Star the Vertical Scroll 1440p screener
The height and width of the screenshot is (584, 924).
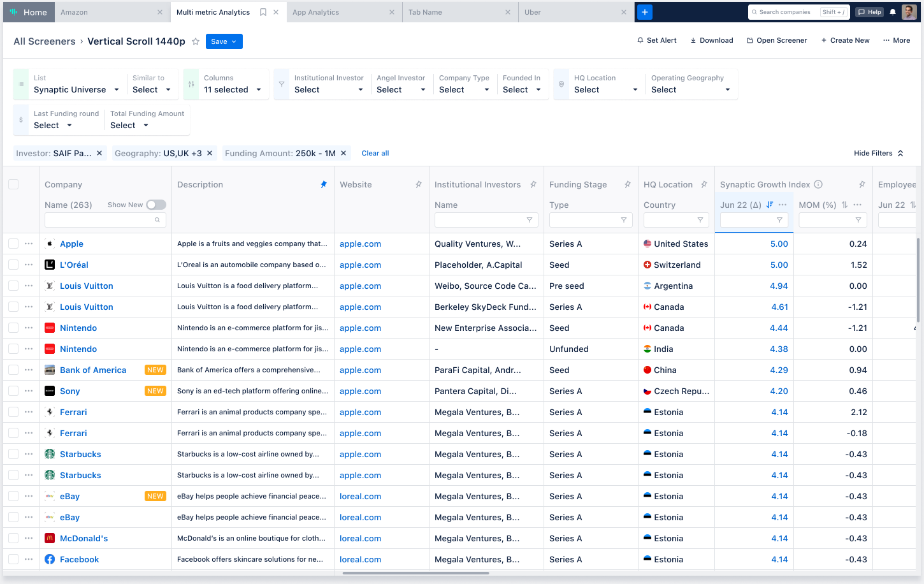pyautogui.click(x=196, y=41)
